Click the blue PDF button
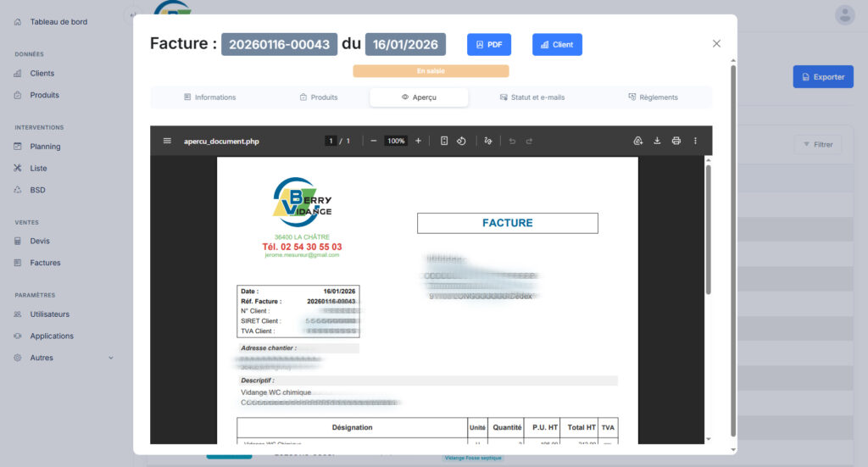The height and width of the screenshot is (467, 868). tap(489, 45)
